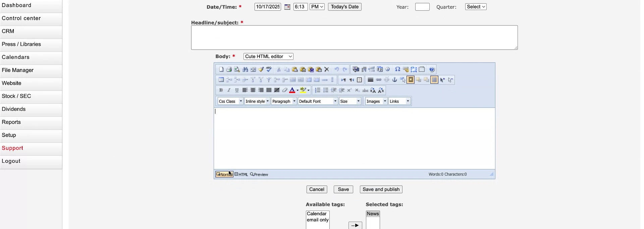This screenshot has width=644, height=229.
Task: Open the font Size dropdown
Action: click(x=350, y=101)
